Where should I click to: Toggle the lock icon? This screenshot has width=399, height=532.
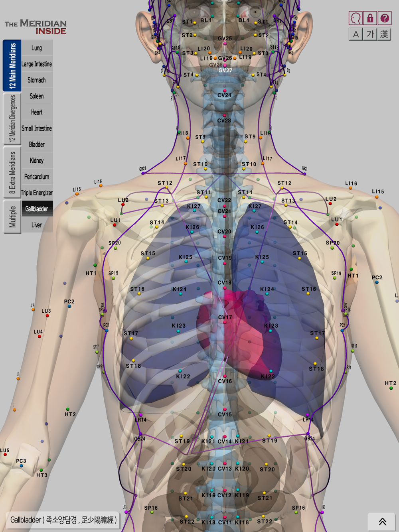pyautogui.click(x=370, y=18)
